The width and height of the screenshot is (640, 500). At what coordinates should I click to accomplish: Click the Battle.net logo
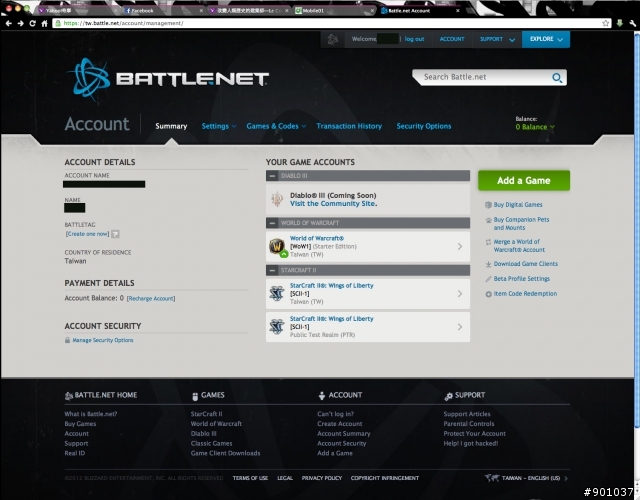168,78
